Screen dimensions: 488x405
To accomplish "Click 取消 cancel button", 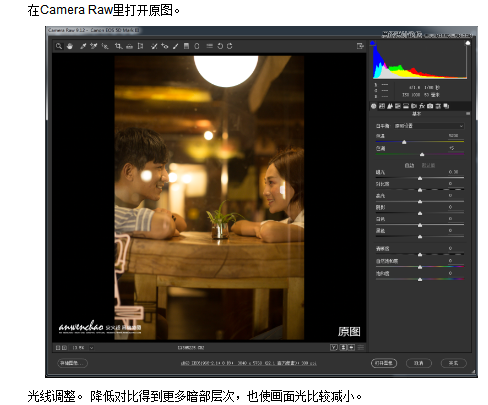I will (419, 363).
